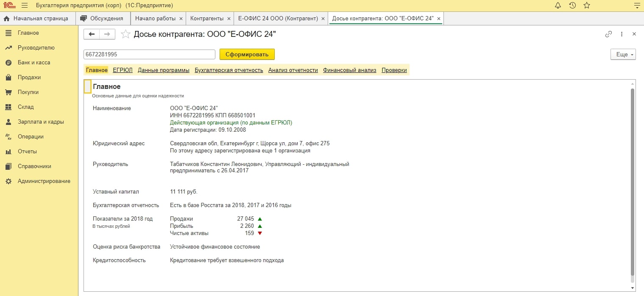The height and width of the screenshot is (296, 644).
Task: Click the favorites star in title bar
Action: (x=587, y=6)
